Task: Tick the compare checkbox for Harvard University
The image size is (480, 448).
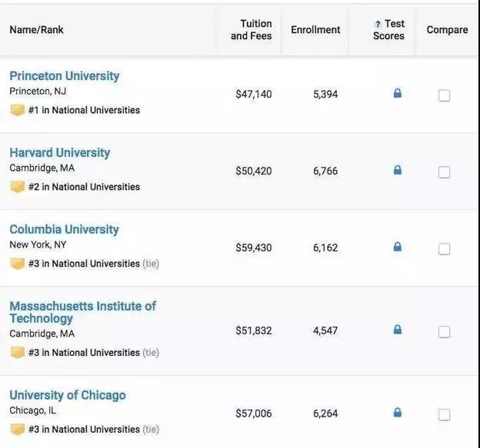Action: pos(444,172)
